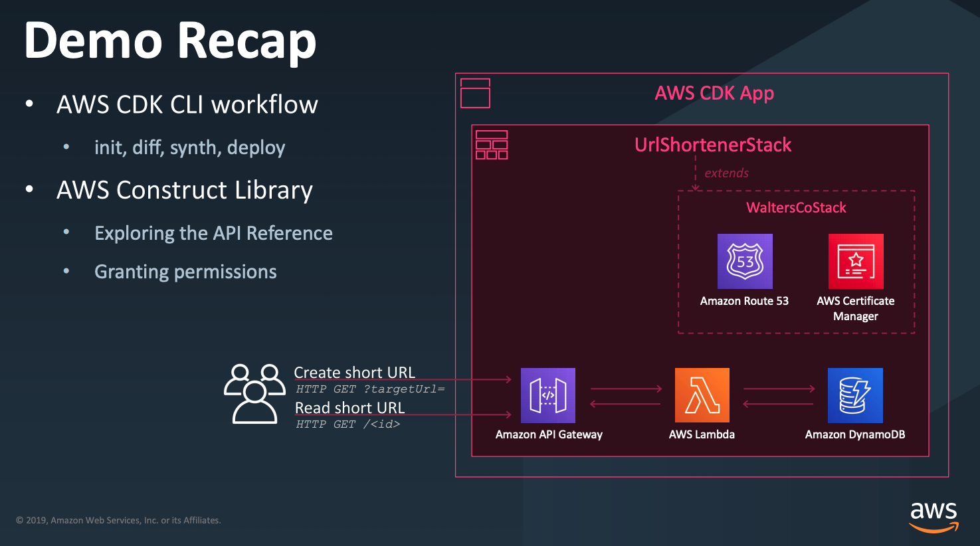Screen dimensions: 980x546
Task: Click the copyright notice at bottom left
Action: click(120, 520)
